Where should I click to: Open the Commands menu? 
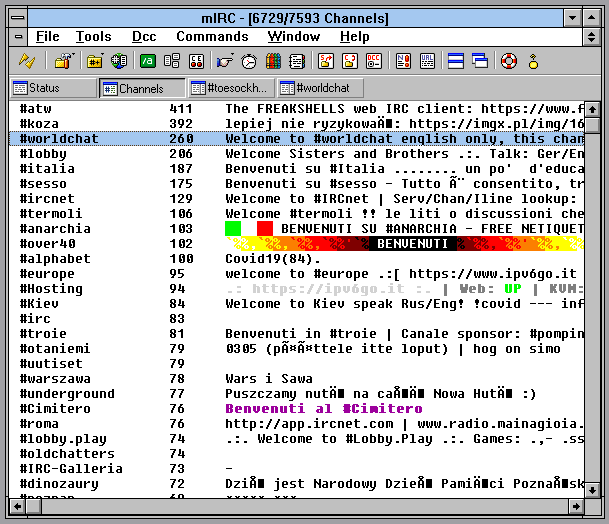coord(212,37)
